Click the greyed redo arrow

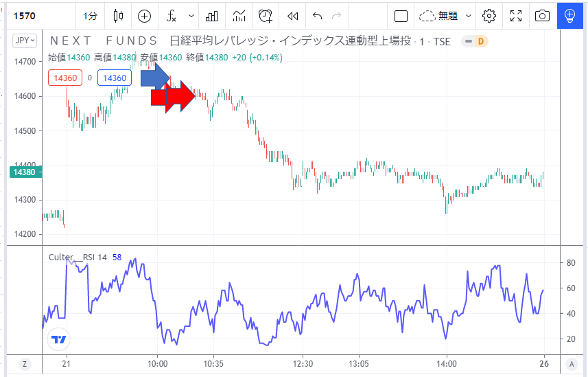click(337, 16)
